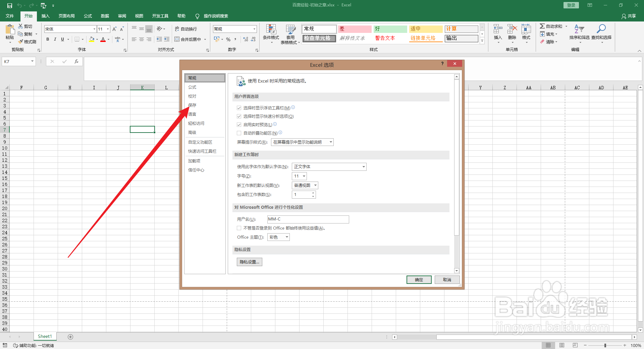
Task: Click the 好 cell style
Action: (x=390, y=29)
